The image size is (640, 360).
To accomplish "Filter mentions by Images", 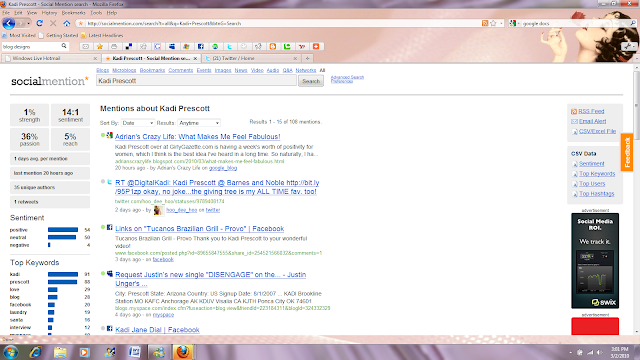I will point(223,70).
